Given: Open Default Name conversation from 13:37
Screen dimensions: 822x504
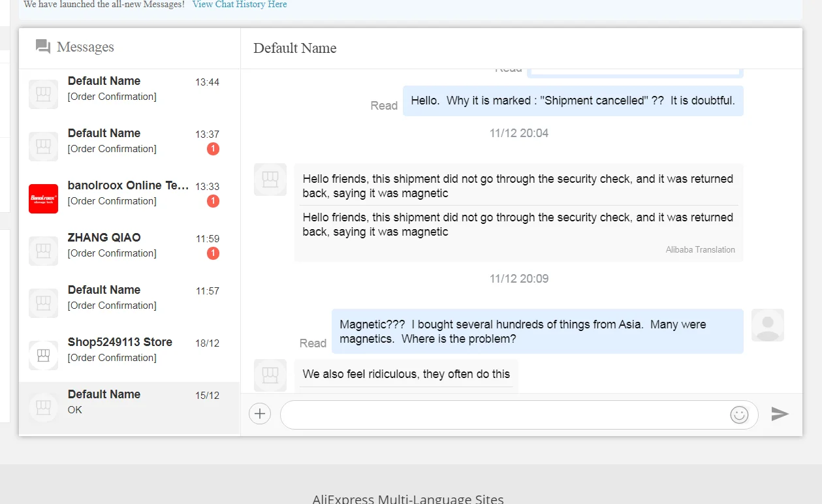Looking at the screenshot, I should (x=129, y=147).
